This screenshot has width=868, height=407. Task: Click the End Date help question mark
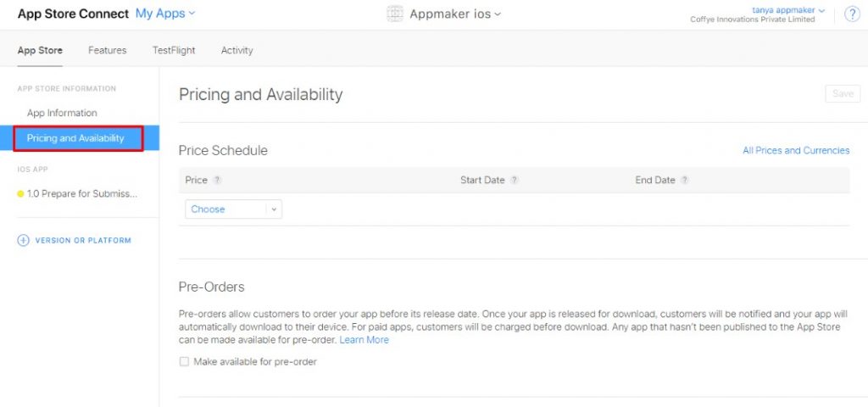[685, 180]
